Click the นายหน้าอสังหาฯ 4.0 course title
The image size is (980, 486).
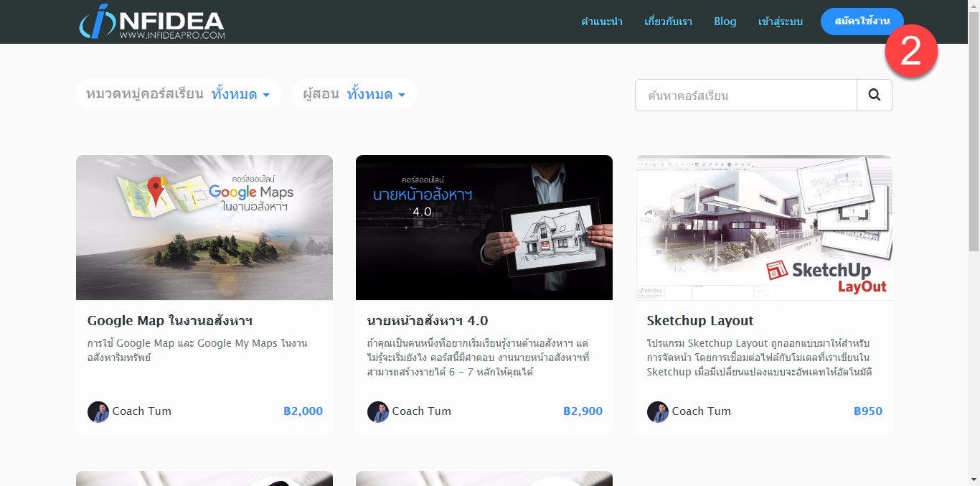click(428, 321)
